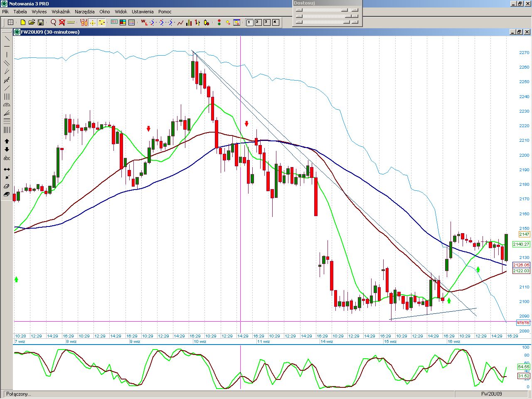
Task: Click the save floppy disk icon
Action: [41, 22]
